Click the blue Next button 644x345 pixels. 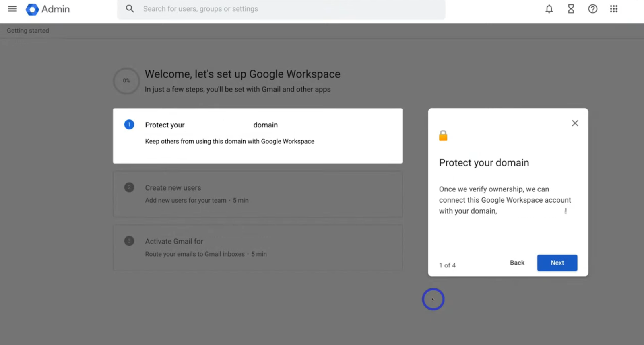[x=557, y=263]
